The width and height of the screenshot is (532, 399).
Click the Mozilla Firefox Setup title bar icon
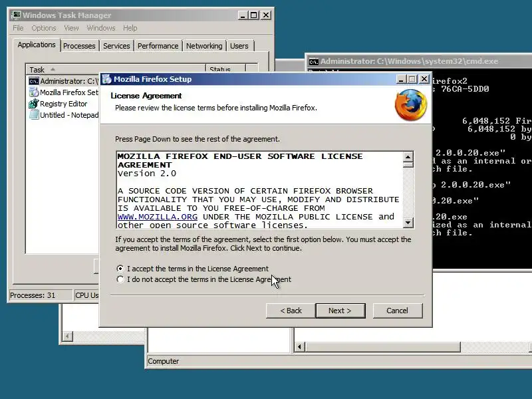click(107, 79)
